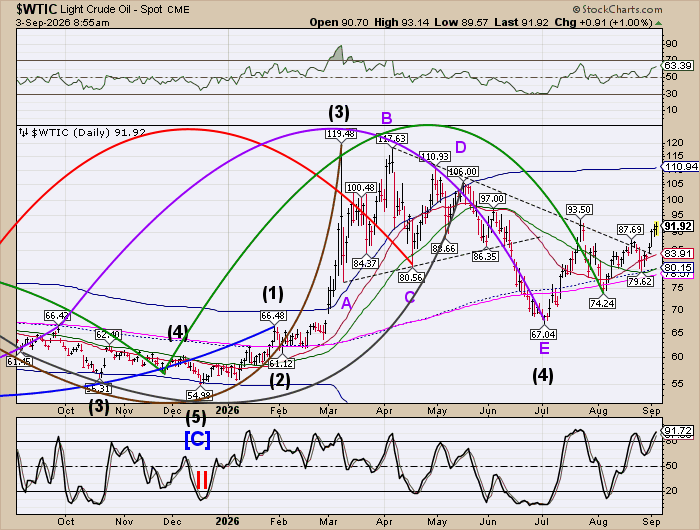This screenshot has width=700, height=530.
Task: Click the black (3) label above peak
Action: coord(339,112)
